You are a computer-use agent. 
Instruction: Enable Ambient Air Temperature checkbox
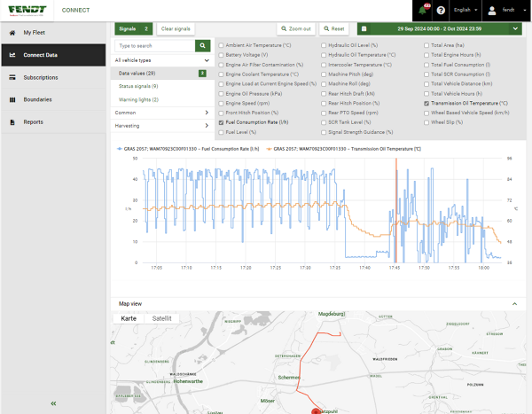click(x=222, y=44)
